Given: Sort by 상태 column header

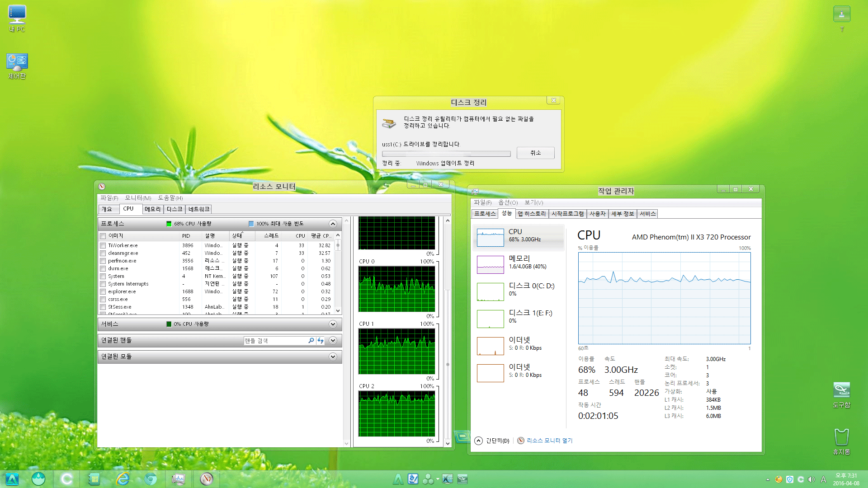Looking at the screenshot, I should coord(242,236).
